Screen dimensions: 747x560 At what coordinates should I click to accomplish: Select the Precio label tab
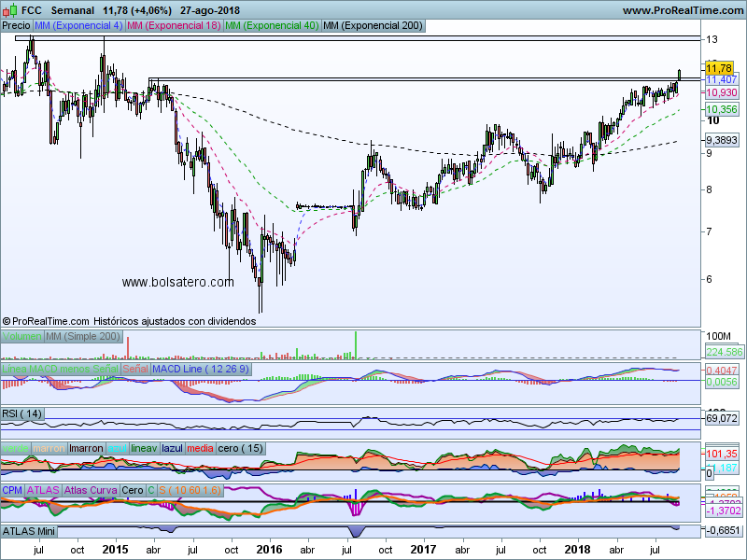pyautogui.click(x=16, y=26)
